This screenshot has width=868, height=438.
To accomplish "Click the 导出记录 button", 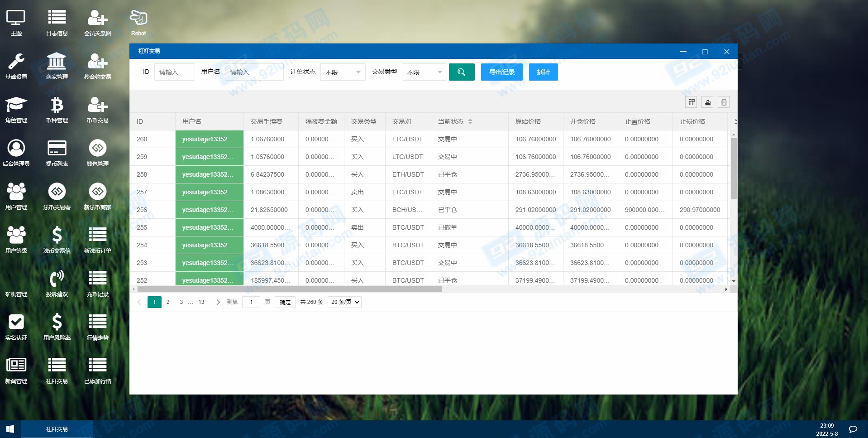I will click(x=501, y=72).
